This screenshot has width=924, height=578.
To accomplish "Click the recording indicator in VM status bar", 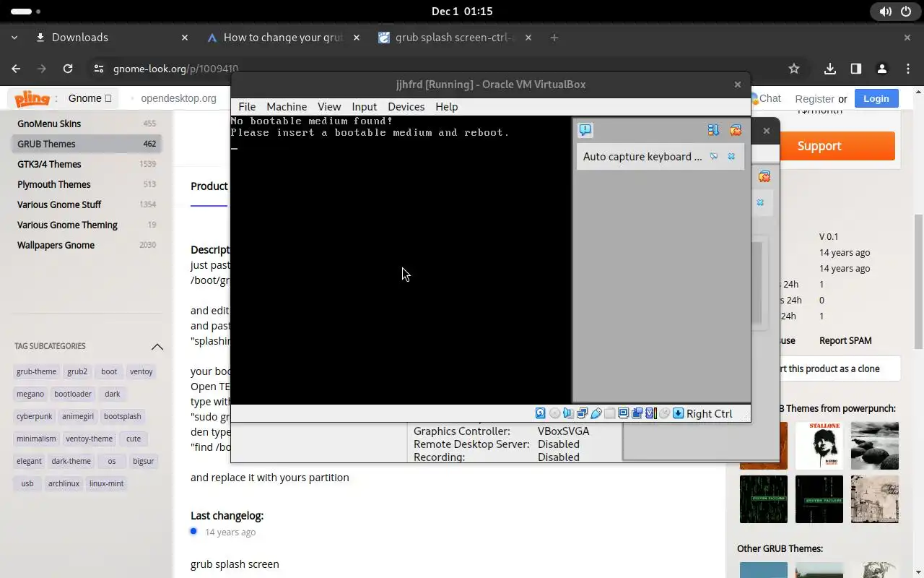I will click(637, 413).
